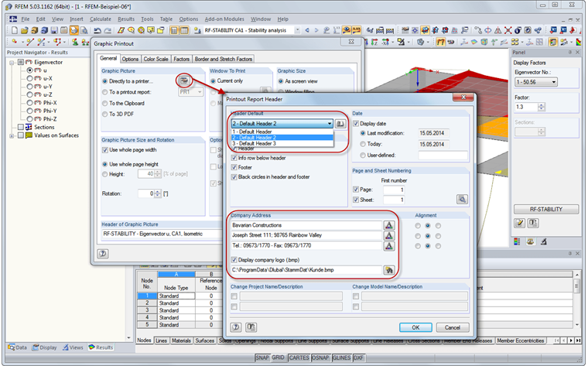Image resolution: width=588 pixels, height=366 pixels.
Task: Open RF-STABILITY CA1 results combo box
Action: (251, 30)
